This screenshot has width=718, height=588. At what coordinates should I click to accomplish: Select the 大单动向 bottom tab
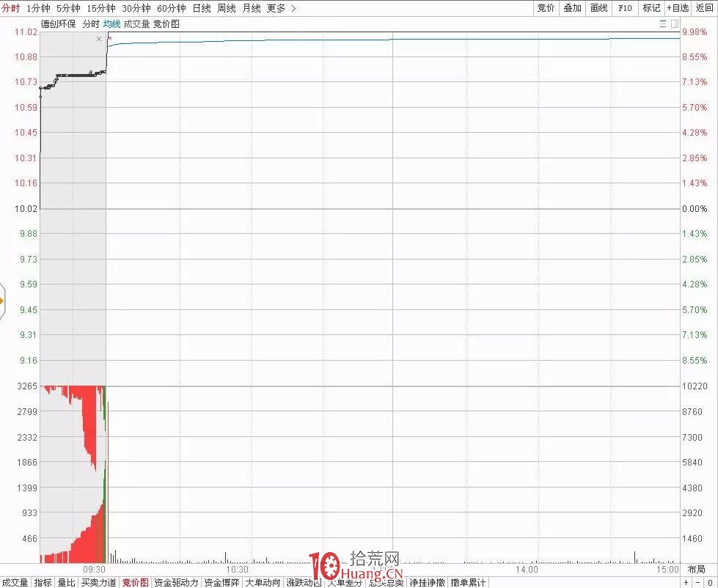click(263, 583)
